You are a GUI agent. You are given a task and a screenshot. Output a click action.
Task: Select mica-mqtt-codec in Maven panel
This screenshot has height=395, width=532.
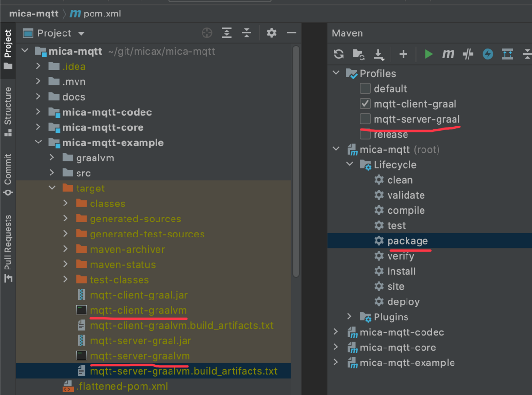coord(402,332)
